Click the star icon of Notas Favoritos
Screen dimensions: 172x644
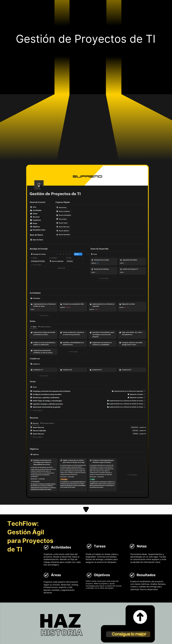[x=39, y=327]
